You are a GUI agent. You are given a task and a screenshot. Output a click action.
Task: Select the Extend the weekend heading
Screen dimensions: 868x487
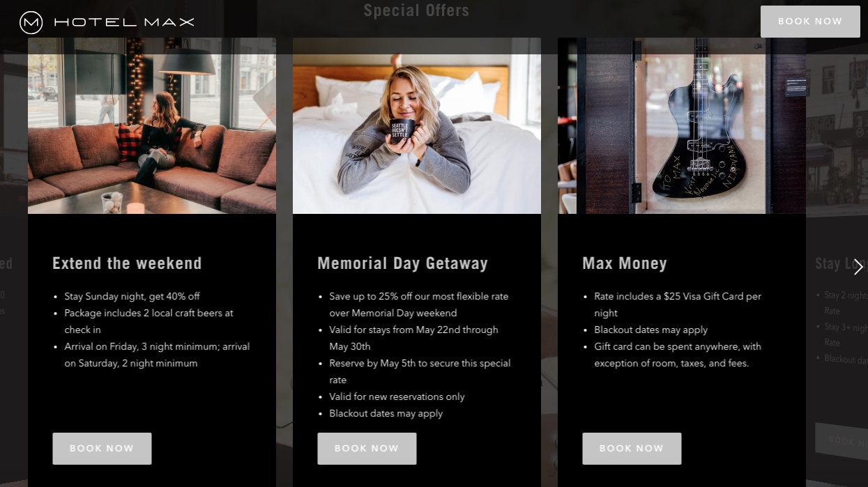point(127,263)
